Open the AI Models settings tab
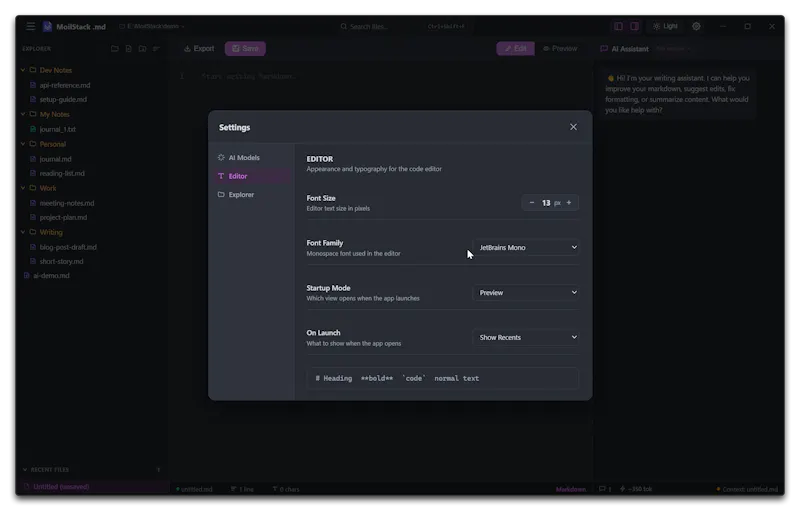Image resolution: width=800 pixels, height=511 pixels. pos(252,158)
